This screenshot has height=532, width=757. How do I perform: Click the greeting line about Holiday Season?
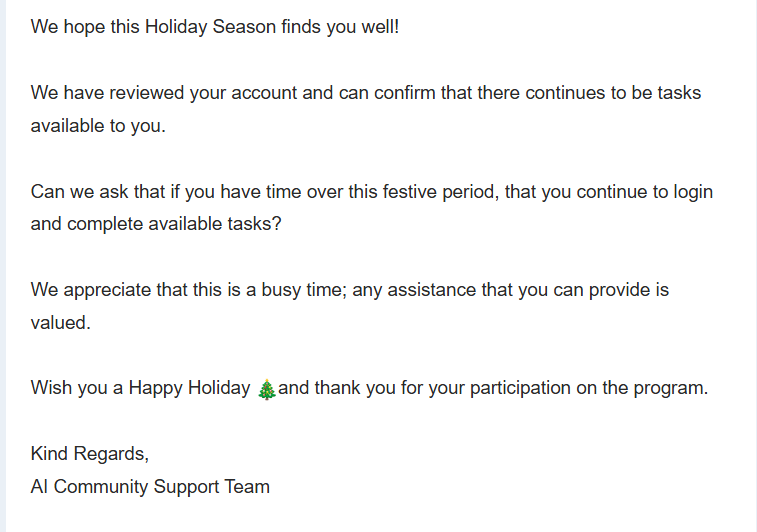click(x=215, y=26)
